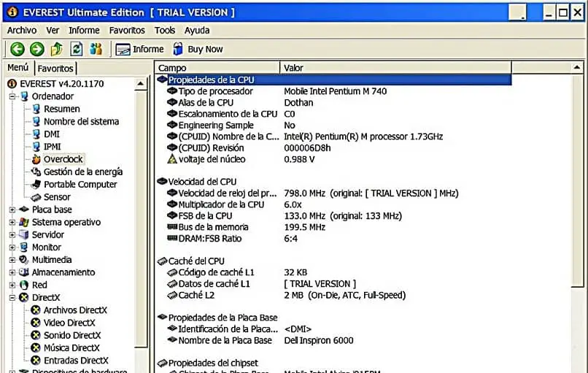Click the Sensor icon in tree
588x373 pixels.
pyautogui.click(x=36, y=197)
